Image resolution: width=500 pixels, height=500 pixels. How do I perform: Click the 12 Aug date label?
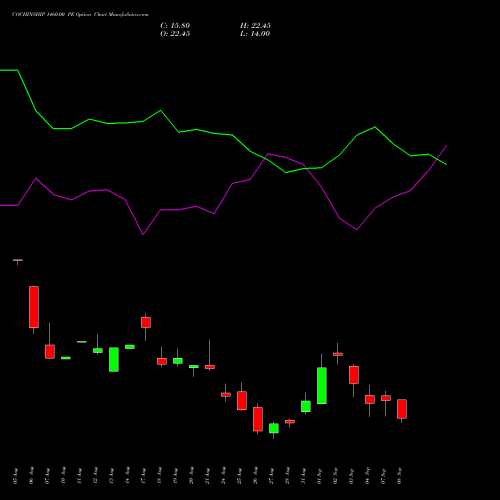pos(95,476)
